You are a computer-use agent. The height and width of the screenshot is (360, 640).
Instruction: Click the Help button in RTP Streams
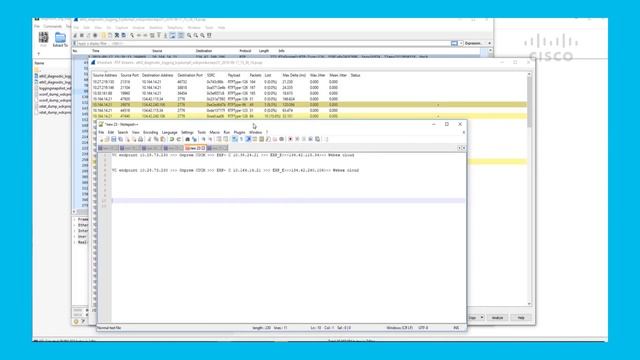click(x=521, y=318)
